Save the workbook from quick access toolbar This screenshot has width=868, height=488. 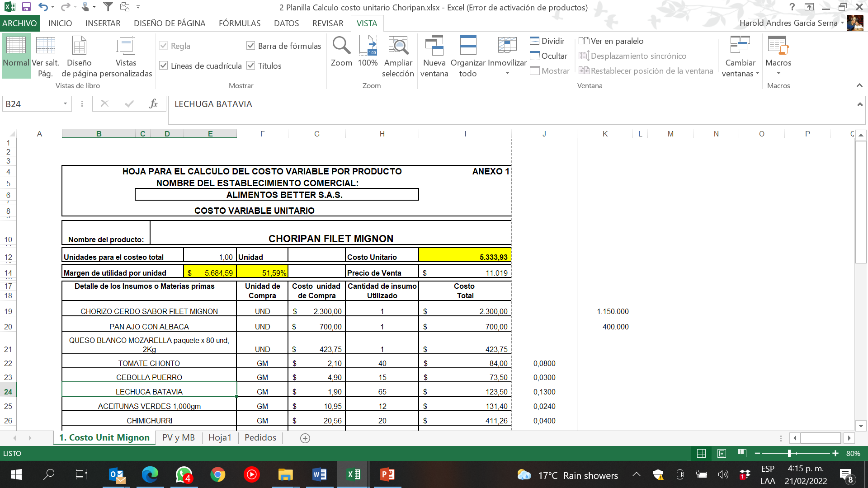[26, 7]
